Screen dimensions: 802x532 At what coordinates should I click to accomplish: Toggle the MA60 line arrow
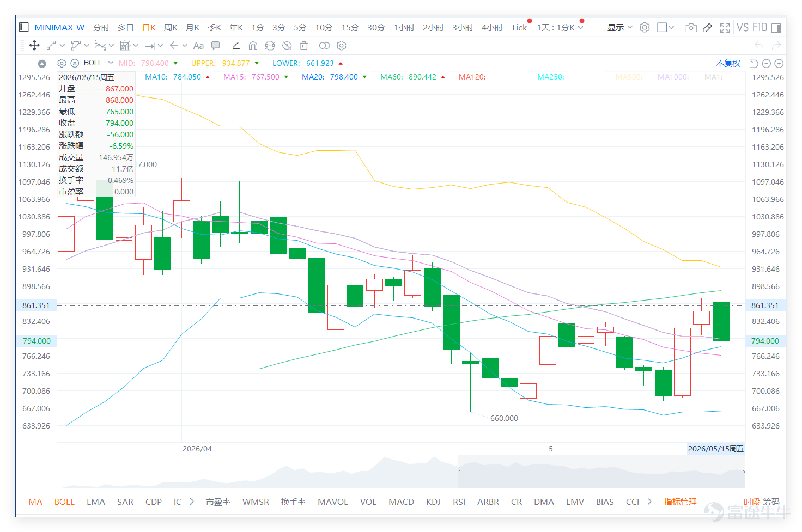(443, 77)
